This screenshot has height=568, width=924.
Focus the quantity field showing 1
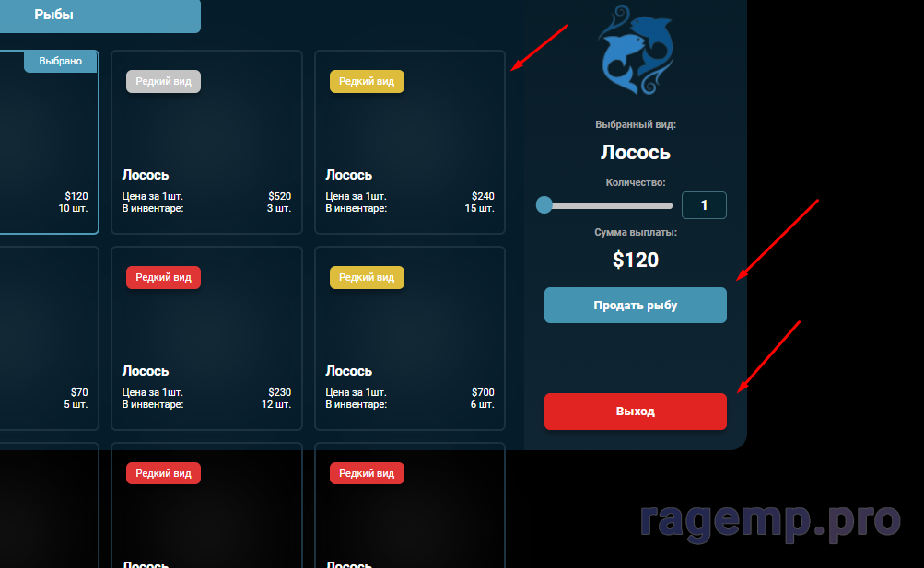tap(704, 205)
